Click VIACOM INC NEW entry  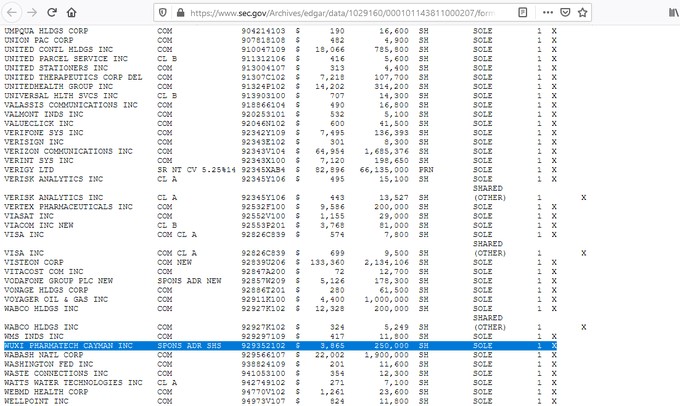coord(39,225)
